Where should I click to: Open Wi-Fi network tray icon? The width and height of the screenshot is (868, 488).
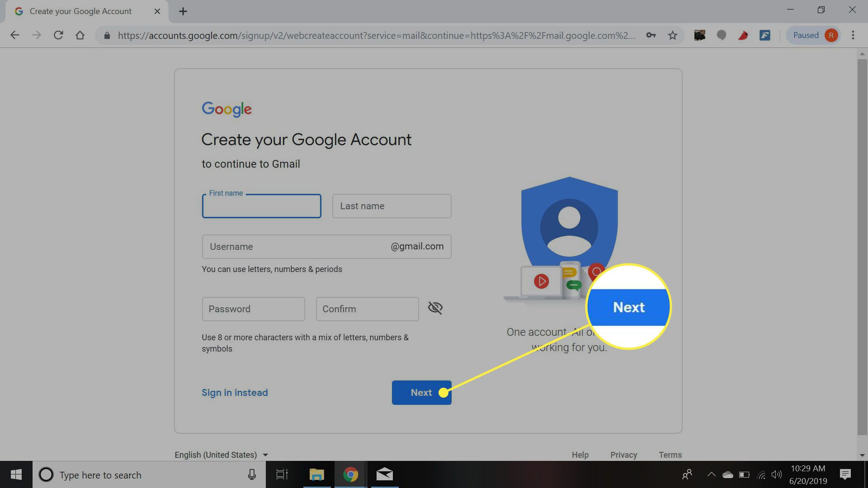click(x=761, y=474)
